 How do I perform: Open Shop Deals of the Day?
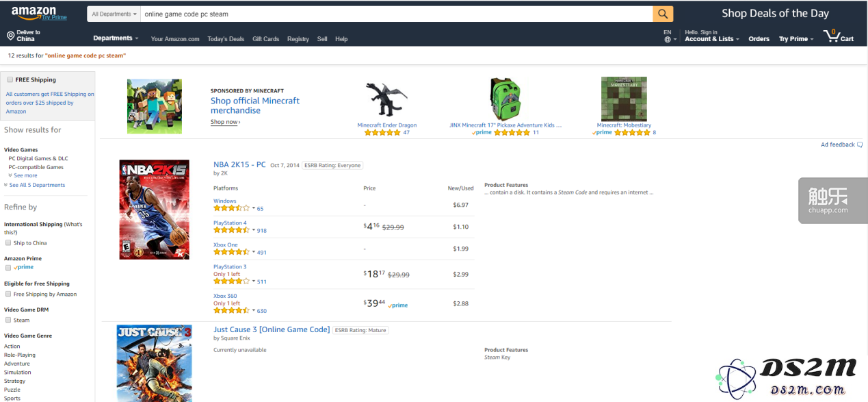[775, 13]
